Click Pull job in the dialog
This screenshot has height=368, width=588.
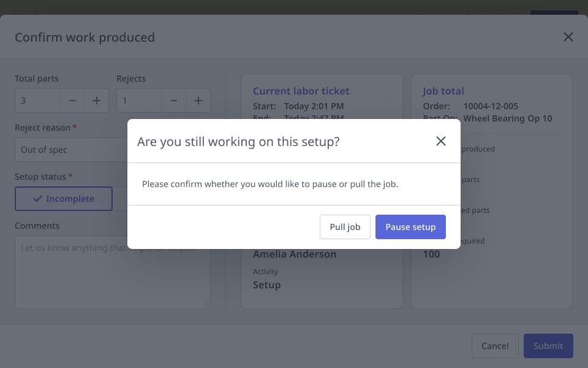click(344, 226)
